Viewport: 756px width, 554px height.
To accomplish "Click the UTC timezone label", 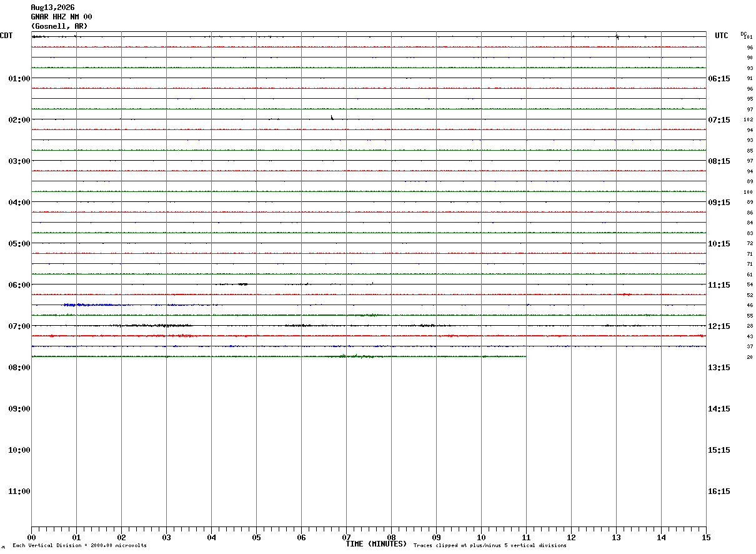I will pos(722,36).
